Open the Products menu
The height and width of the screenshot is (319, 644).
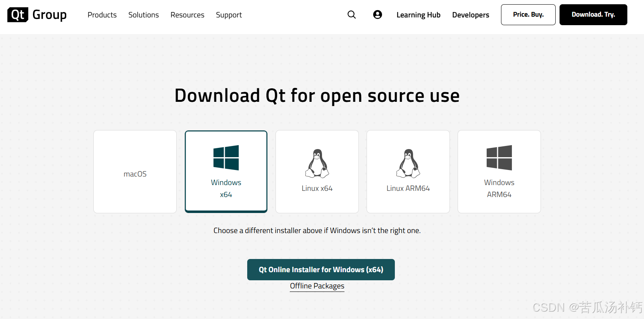(102, 15)
